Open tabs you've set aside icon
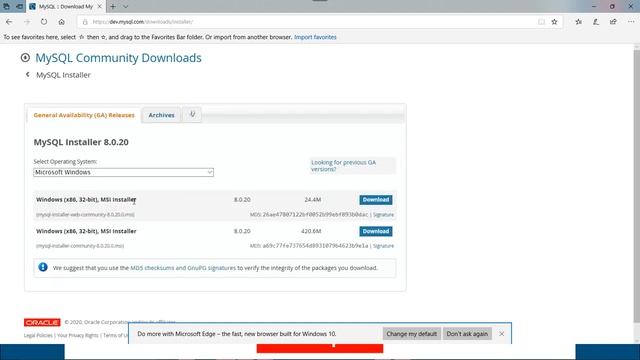 click(7, 7)
